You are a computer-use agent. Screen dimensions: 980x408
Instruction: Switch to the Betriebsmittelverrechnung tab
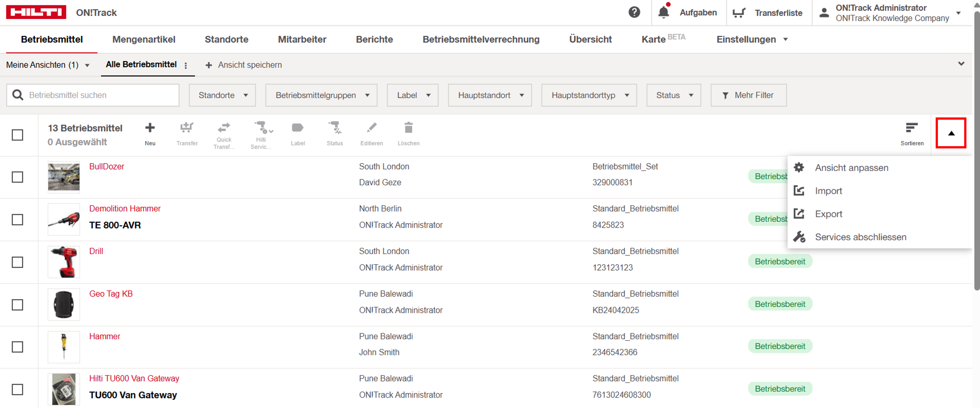click(481, 39)
